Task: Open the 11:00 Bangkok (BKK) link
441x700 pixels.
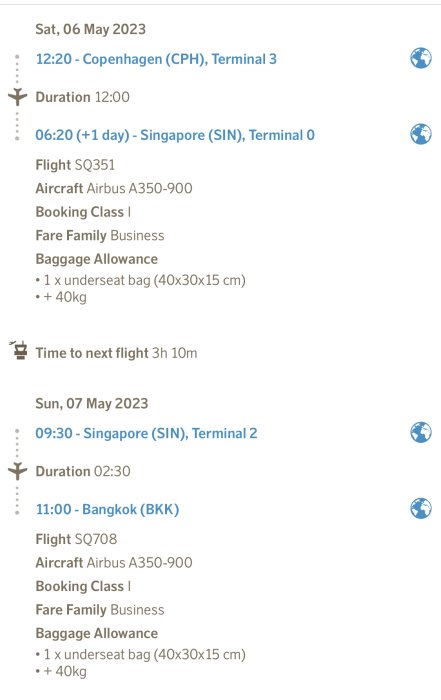Action: (x=107, y=509)
